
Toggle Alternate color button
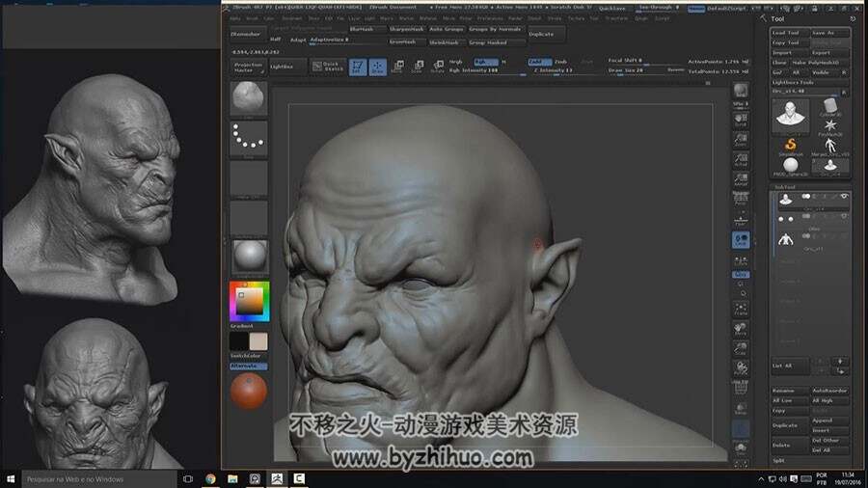click(249, 366)
